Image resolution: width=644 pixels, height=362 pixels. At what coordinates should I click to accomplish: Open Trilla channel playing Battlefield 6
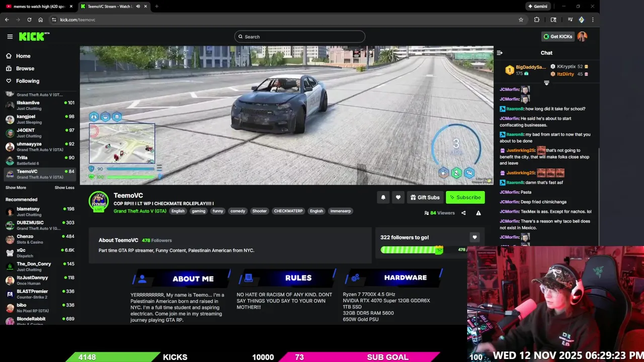40,160
